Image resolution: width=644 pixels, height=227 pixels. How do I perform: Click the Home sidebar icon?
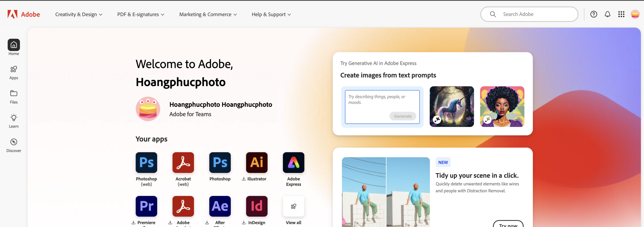tap(14, 45)
